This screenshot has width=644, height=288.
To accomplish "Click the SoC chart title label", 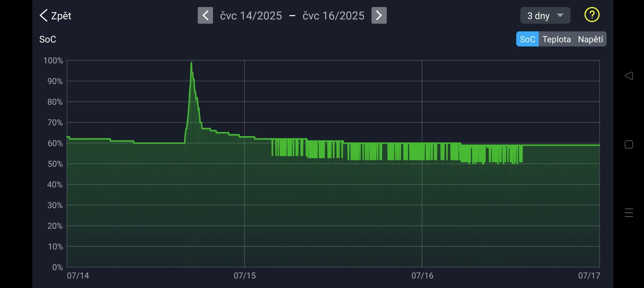I will 48,39.
